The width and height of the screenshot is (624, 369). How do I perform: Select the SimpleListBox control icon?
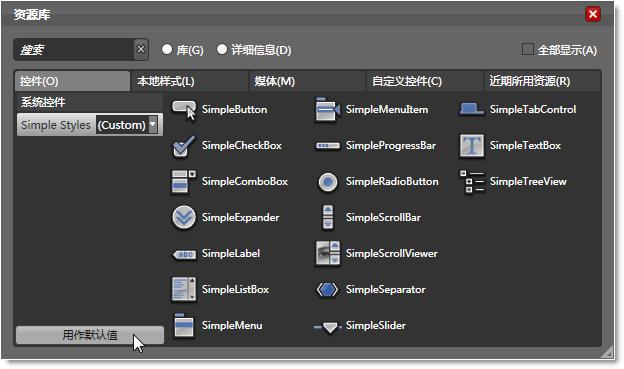click(x=183, y=289)
